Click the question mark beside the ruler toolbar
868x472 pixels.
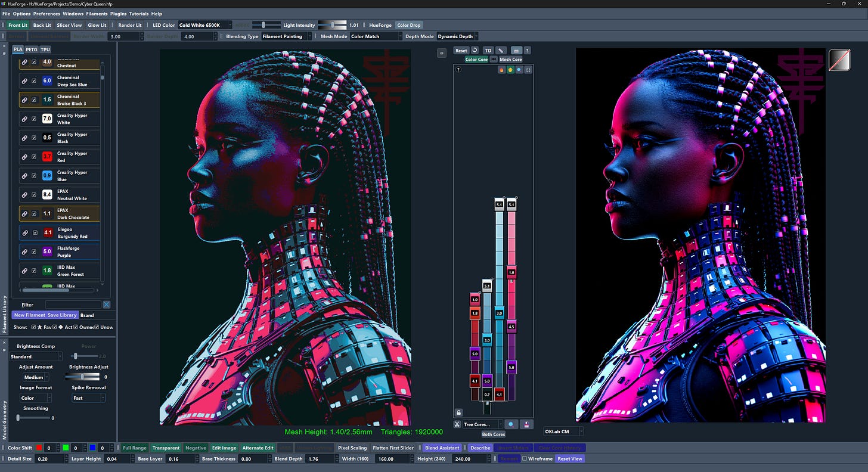tap(527, 51)
